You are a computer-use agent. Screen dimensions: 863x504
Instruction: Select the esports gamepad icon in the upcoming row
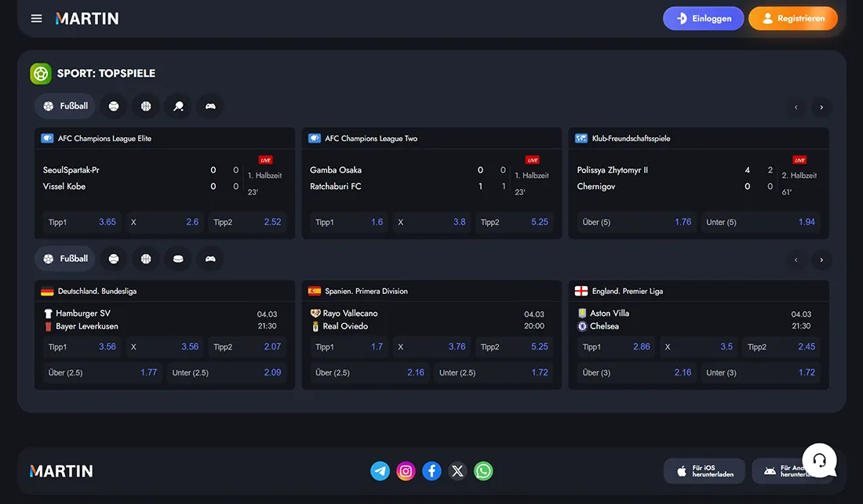click(x=210, y=259)
